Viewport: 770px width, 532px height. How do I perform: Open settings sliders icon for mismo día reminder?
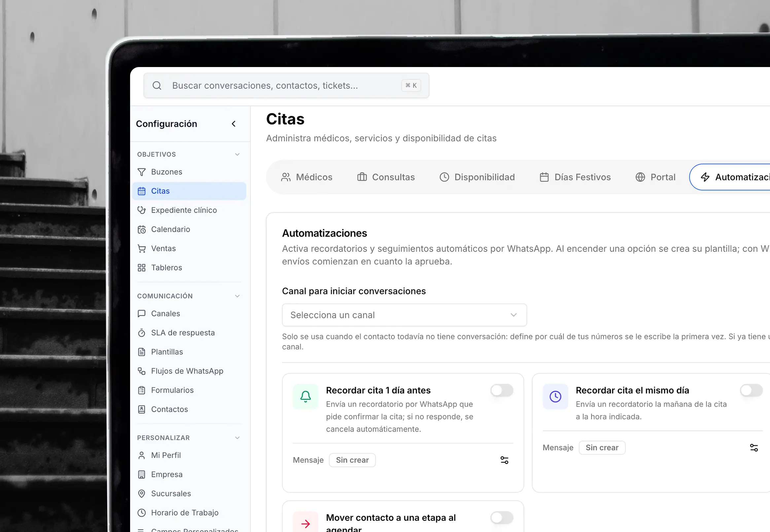pos(754,448)
